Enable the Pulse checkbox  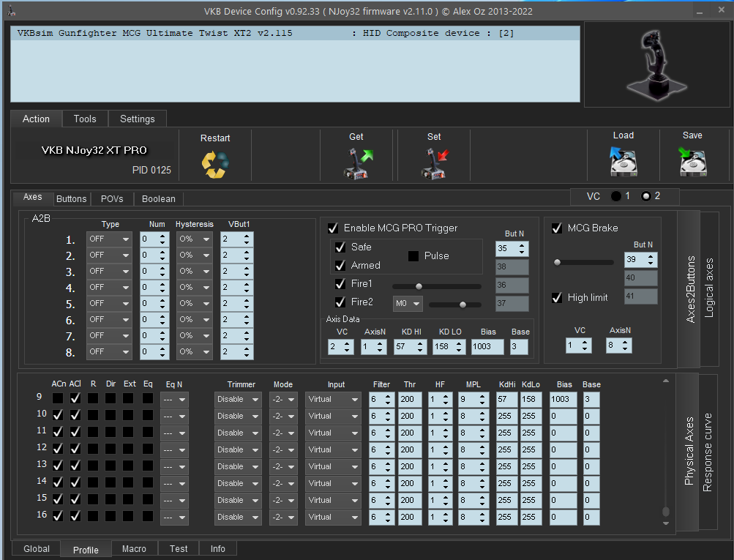tap(413, 256)
